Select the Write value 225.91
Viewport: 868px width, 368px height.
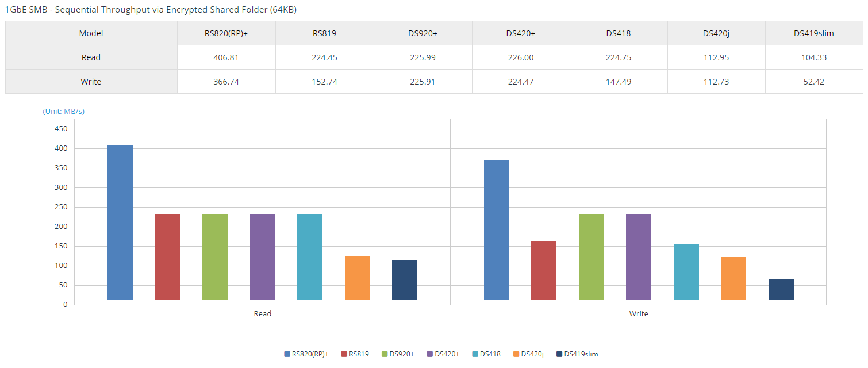(x=423, y=82)
